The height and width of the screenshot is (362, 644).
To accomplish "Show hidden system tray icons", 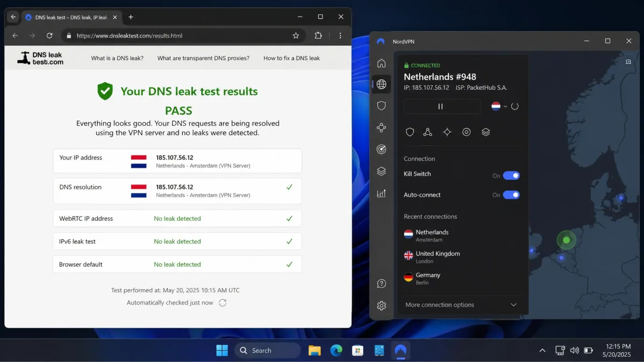I will pos(542,351).
